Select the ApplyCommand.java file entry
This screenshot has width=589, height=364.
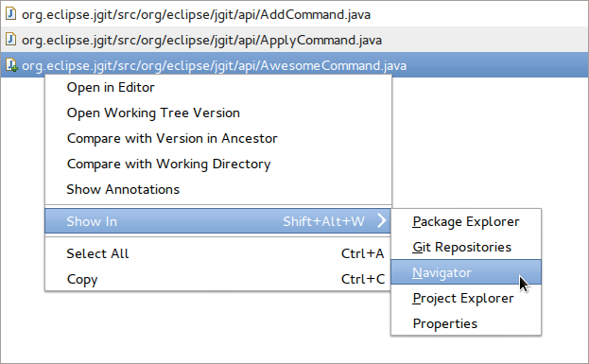[x=295, y=40]
